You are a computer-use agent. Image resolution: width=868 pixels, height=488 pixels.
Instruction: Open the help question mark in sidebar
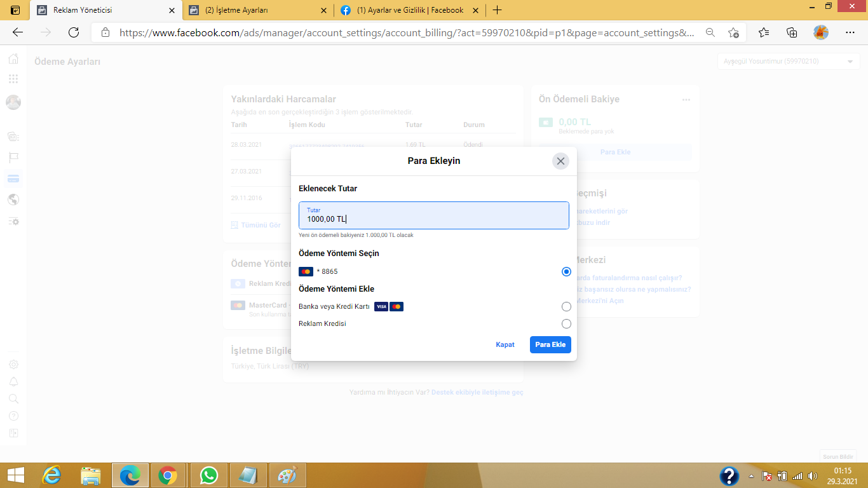[13, 416]
